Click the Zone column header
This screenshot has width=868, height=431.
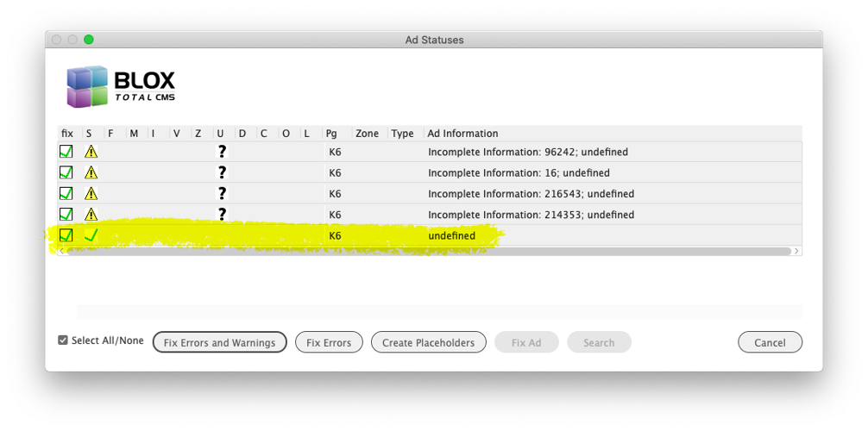tap(367, 134)
